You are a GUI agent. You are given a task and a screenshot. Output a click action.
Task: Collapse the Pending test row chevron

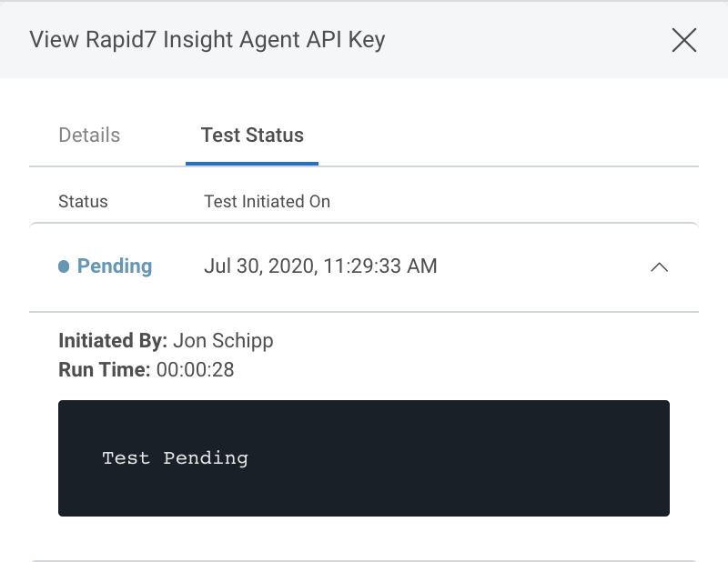pos(660,267)
